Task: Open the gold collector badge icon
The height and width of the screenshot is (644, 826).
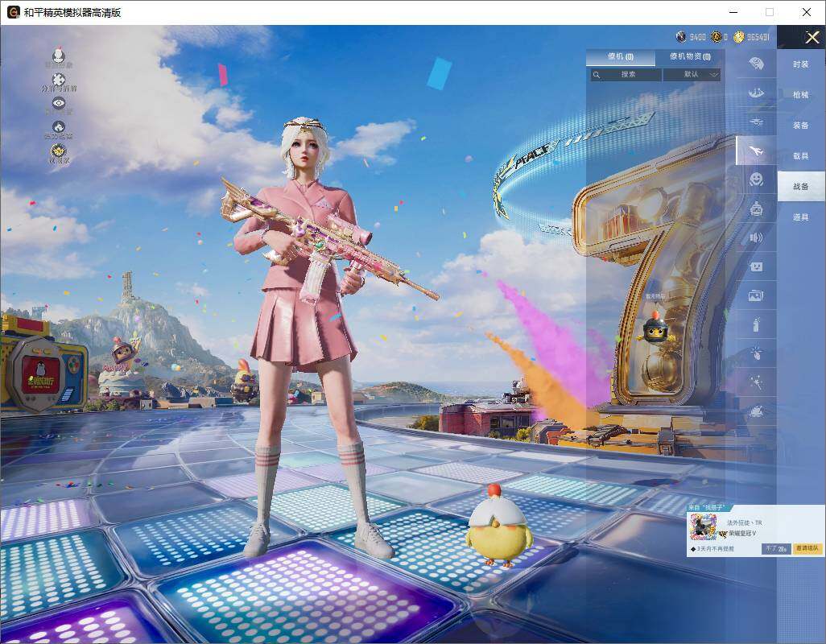Action: 59,151
